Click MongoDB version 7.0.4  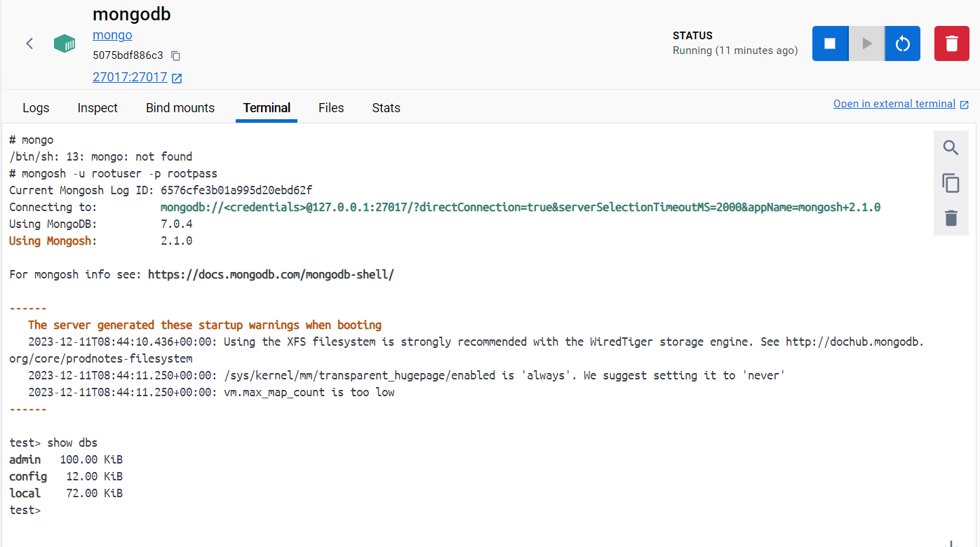pos(177,224)
